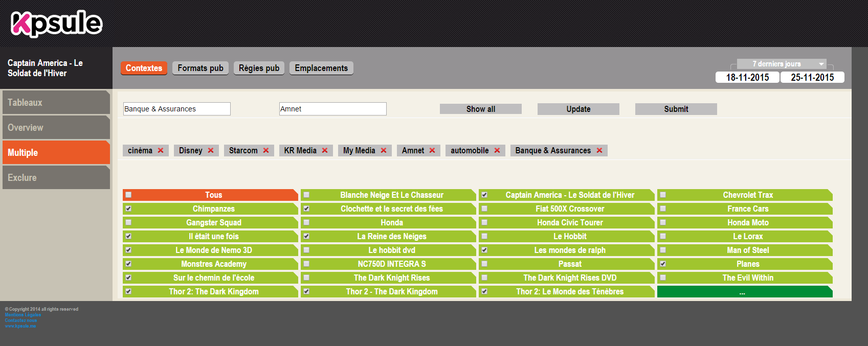868x346 pixels.
Task: Delete the Starcom tag using red X
Action: (266, 150)
